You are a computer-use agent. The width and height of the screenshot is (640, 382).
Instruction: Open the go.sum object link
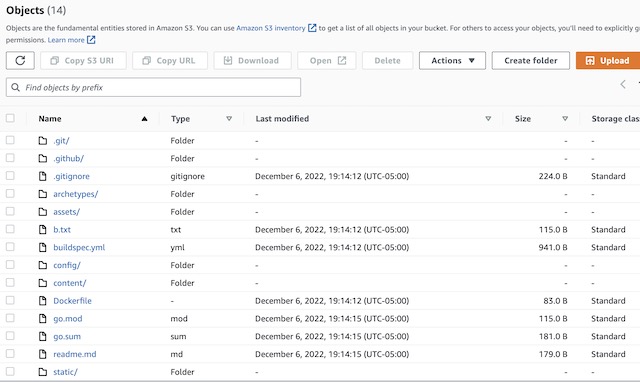[x=67, y=336]
